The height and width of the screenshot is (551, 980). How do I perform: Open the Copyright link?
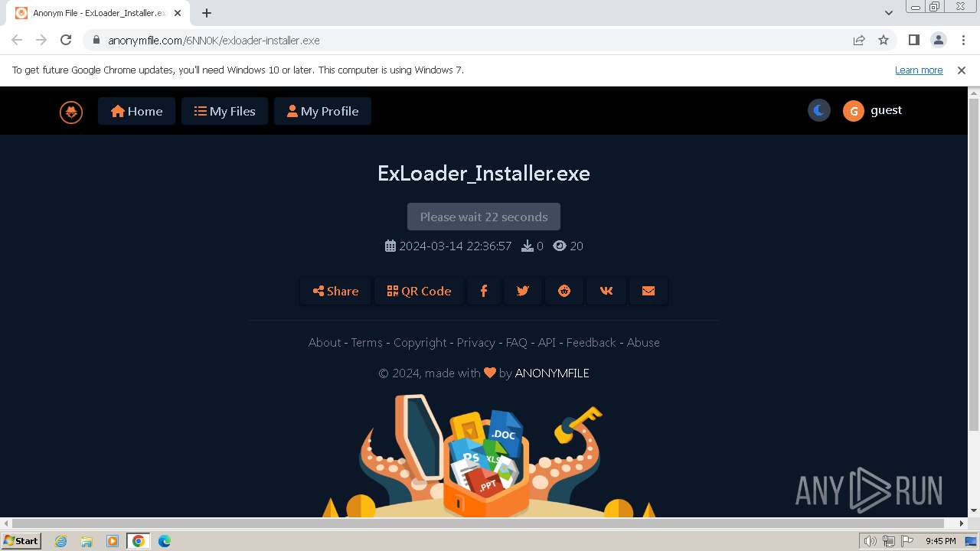coord(420,343)
